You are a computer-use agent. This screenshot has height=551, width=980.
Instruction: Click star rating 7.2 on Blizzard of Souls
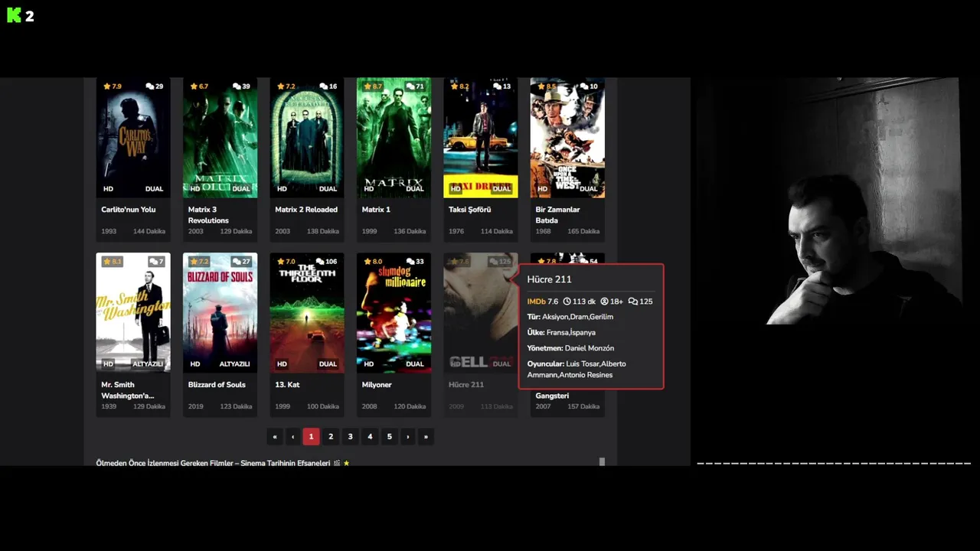coord(199,262)
